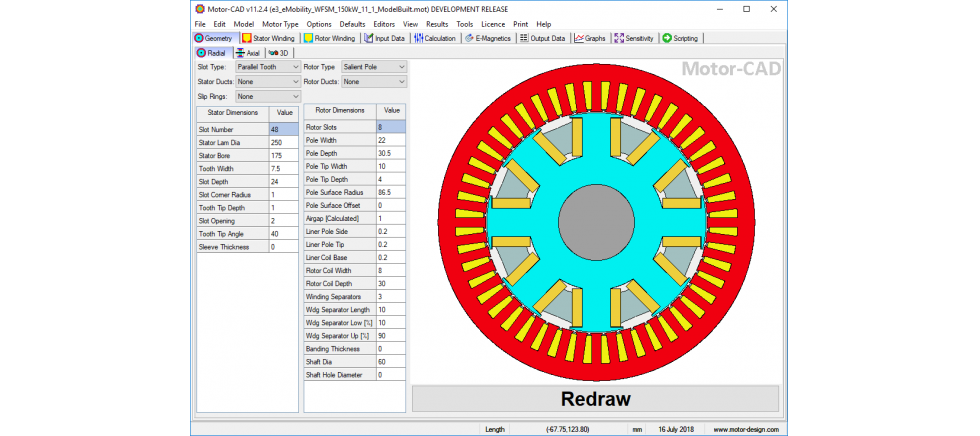Screen dimensions: 980x436
Task: Click the 16 July 2018 date in status bar
Action: pos(677,429)
